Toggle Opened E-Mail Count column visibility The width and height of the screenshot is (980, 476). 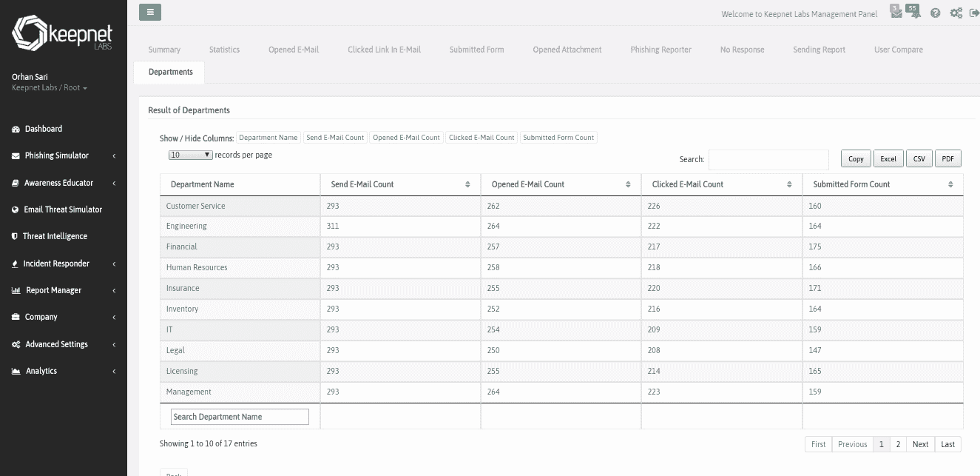coord(406,138)
